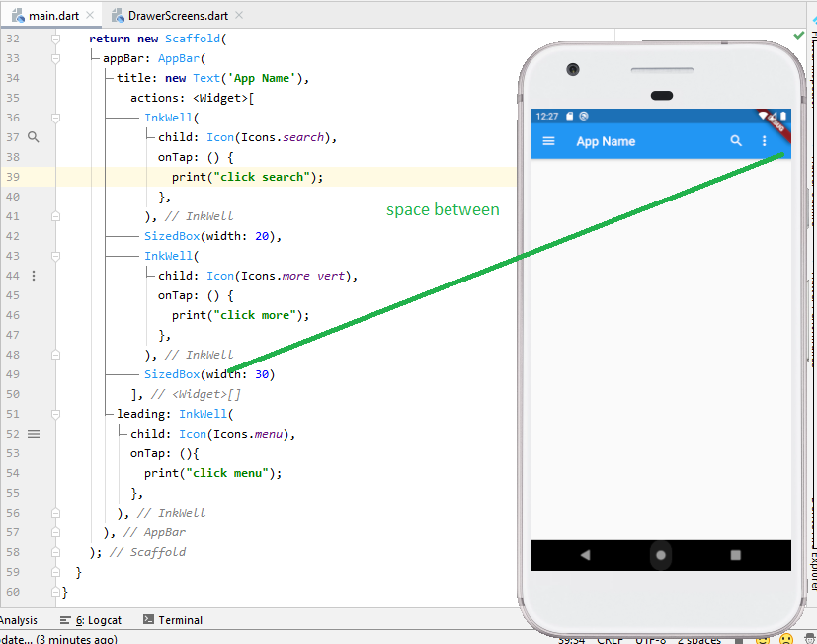Click the search icon in the App Name bar
The height and width of the screenshot is (644, 817).
(736, 141)
